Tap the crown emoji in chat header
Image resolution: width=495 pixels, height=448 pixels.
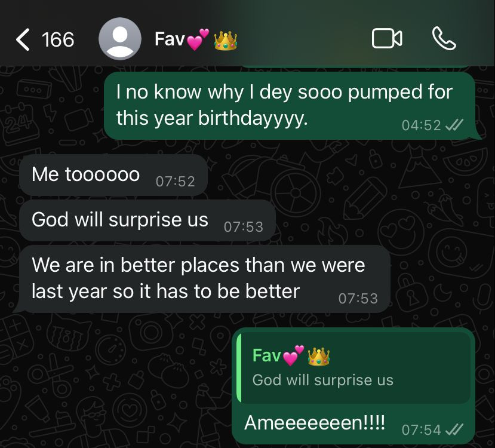pyautogui.click(x=225, y=41)
